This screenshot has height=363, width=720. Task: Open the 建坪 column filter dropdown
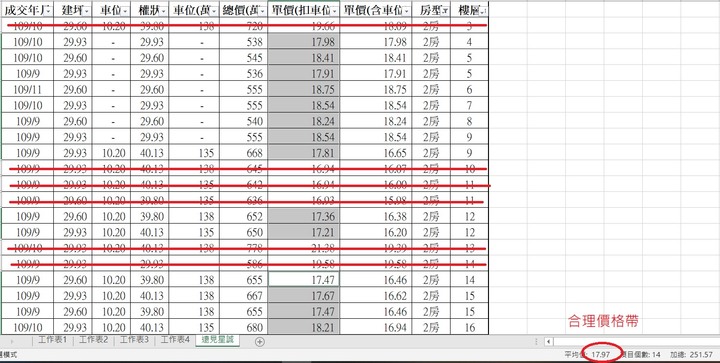tap(87, 11)
